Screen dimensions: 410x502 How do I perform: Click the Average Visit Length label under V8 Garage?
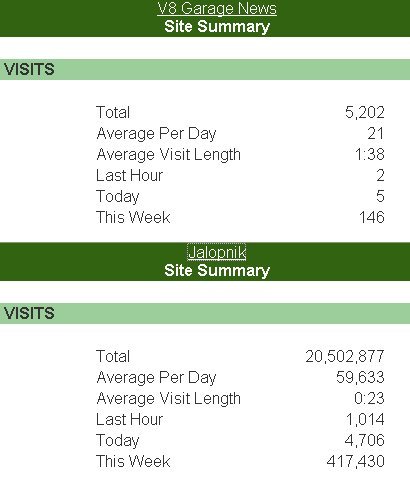[169, 155]
